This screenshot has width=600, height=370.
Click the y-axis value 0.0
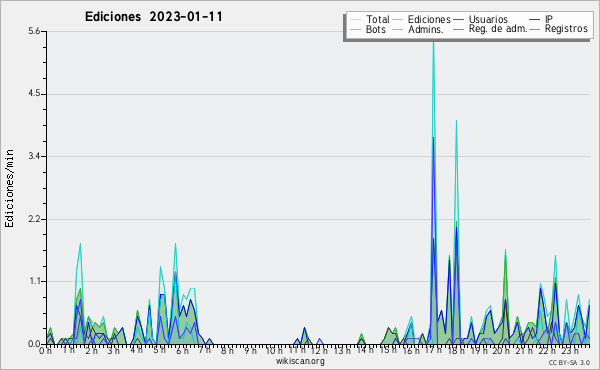pyautogui.click(x=34, y=344)
